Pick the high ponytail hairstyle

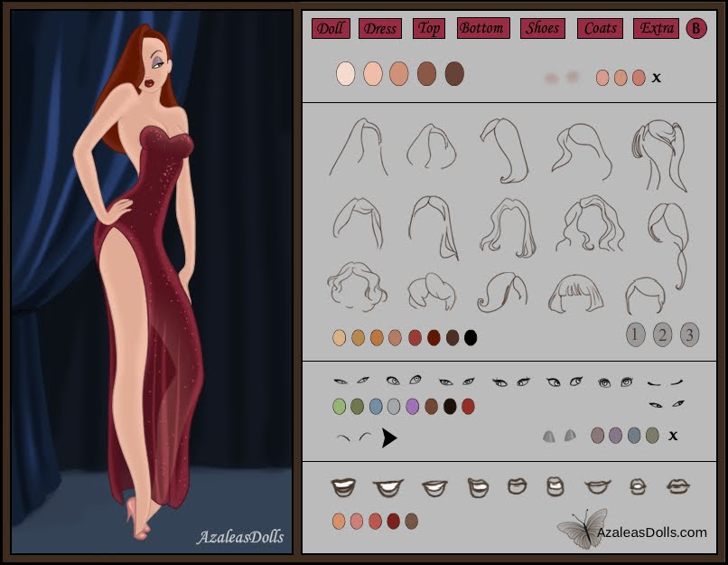pos(659,155)
